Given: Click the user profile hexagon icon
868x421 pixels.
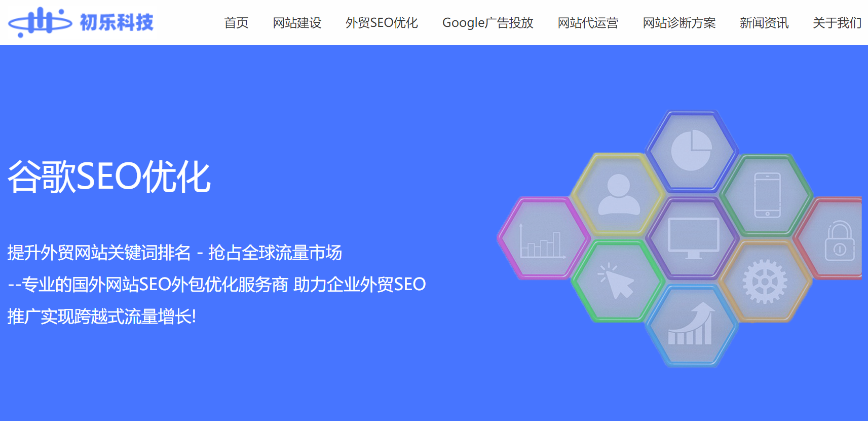Looking at the screenshot, I should [618, 195].
